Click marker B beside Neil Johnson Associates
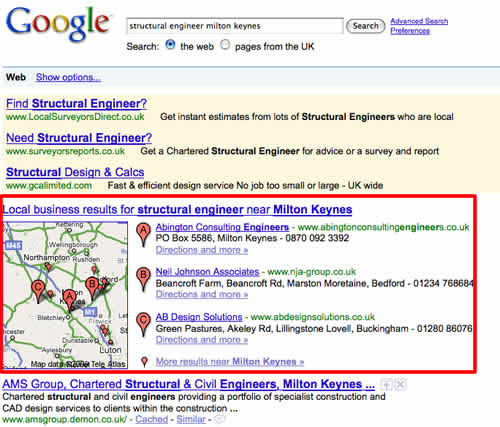Screen dimensions: 500x427 coord(143,279)
